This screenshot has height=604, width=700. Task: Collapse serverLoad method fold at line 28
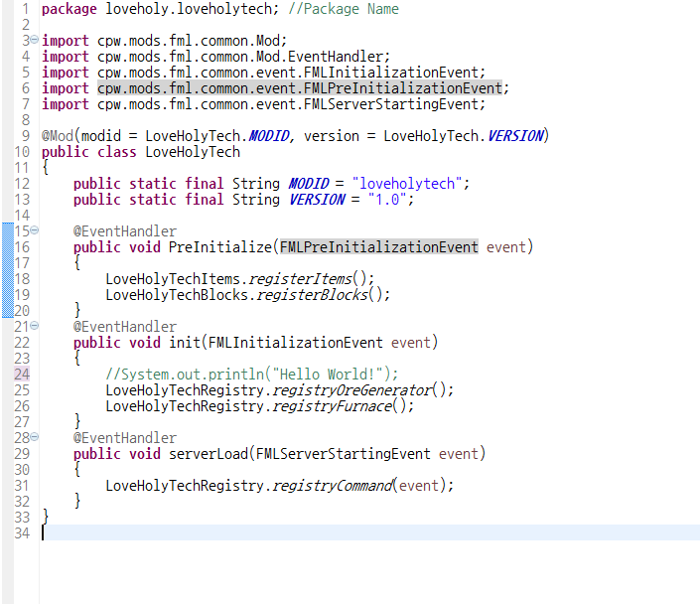[35, 437]
